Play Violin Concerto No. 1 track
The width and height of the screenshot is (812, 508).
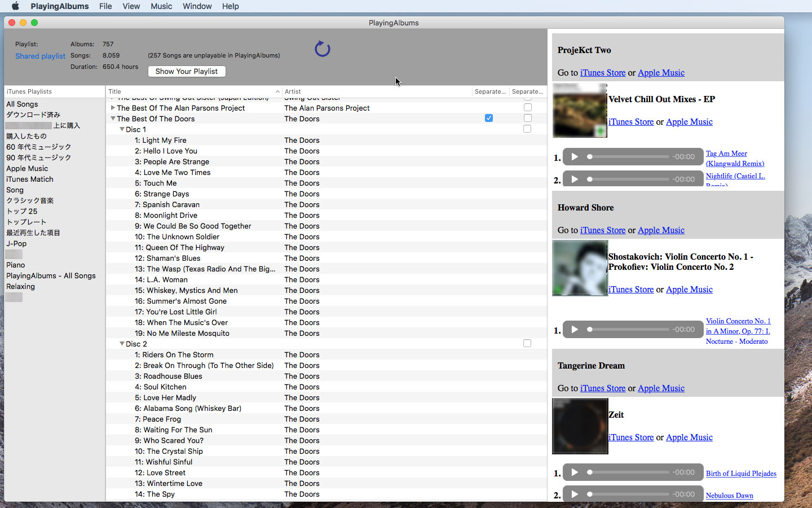(x=575, y=330)
